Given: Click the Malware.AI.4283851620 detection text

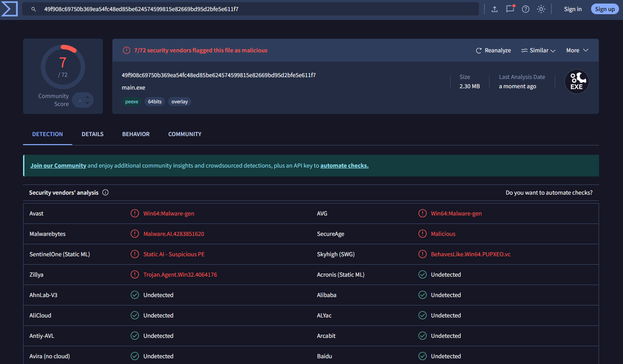Looking at the screenshot, I should 174,234.
